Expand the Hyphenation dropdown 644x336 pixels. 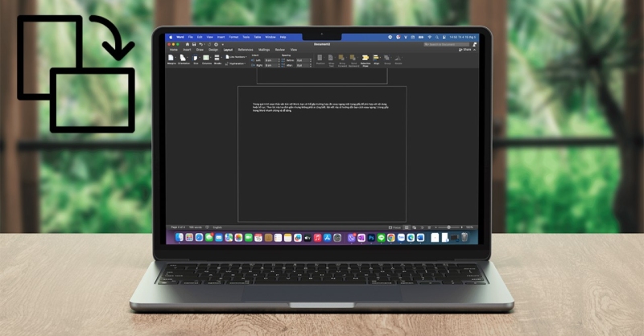click(237, 63)
